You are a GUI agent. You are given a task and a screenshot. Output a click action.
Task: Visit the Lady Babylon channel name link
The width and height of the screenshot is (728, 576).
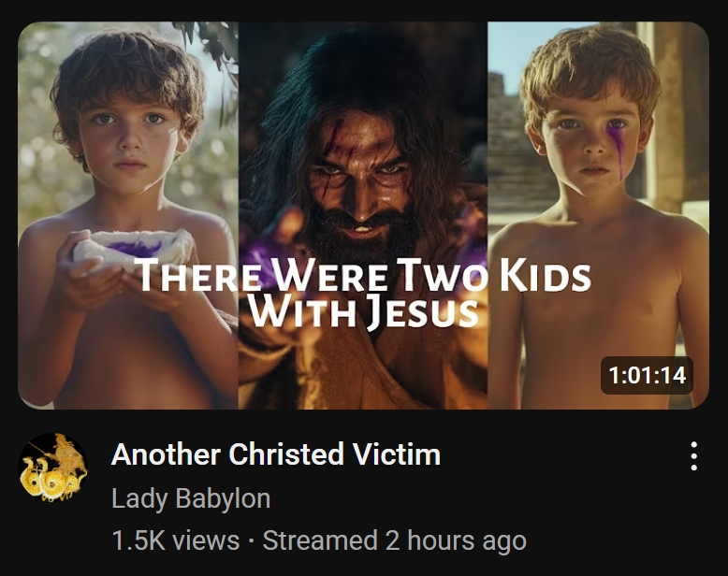(191, 499)
